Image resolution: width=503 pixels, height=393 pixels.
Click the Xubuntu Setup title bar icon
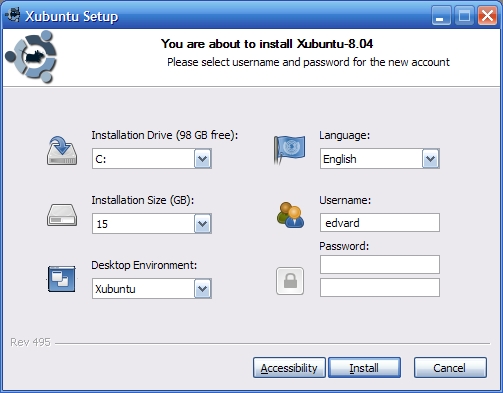click(13, 15)
